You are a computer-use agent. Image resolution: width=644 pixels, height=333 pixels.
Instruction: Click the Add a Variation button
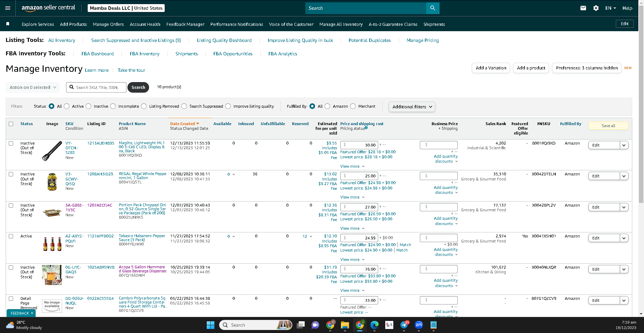(491, 68)
